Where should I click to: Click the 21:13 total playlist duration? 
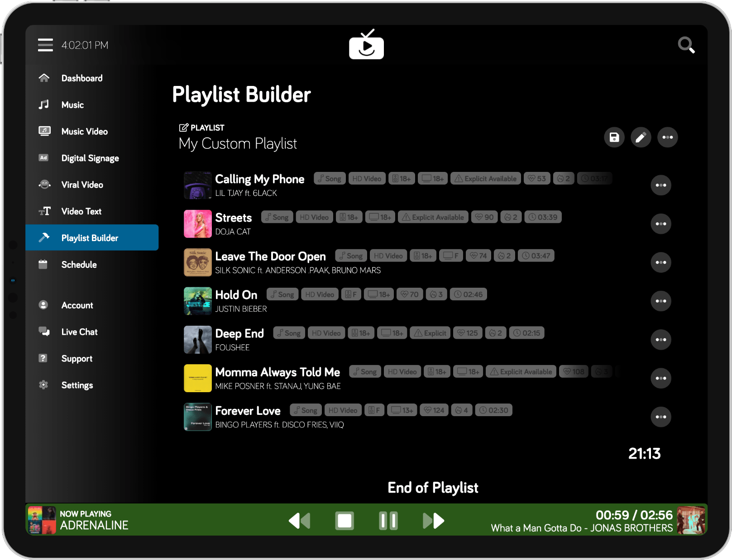[x=645, y=454]
